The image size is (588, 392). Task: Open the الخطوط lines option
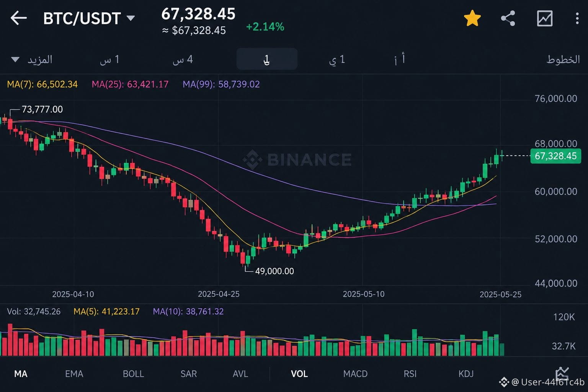point(563,59)
